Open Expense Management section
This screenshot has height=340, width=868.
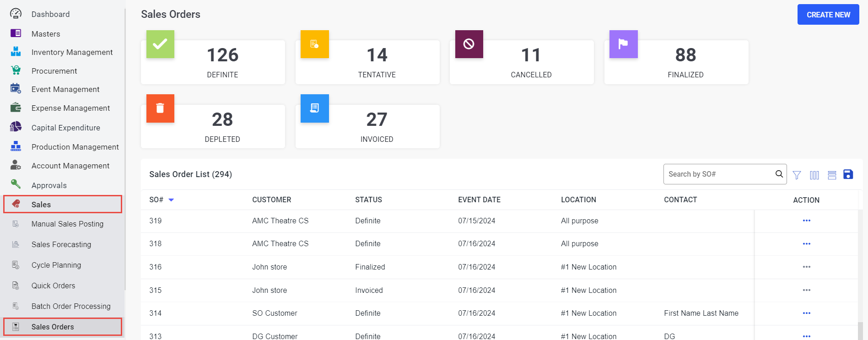coord(70,108)
